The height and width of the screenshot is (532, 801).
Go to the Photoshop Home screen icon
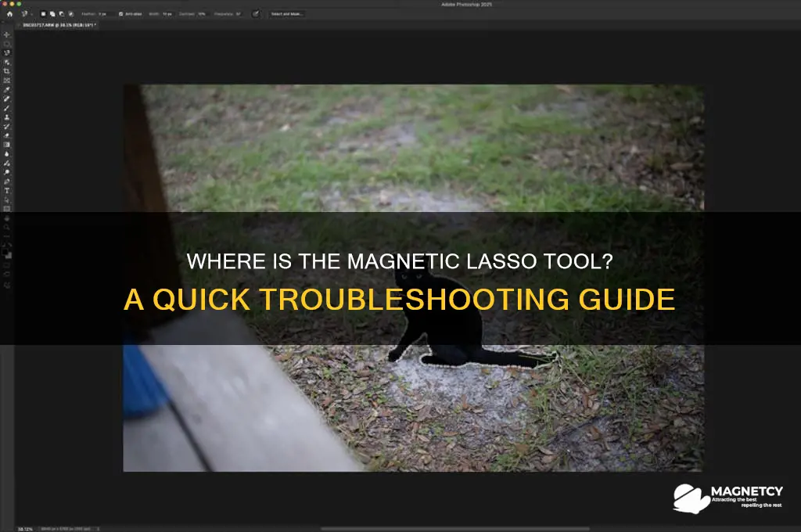(x=9, y=14)
